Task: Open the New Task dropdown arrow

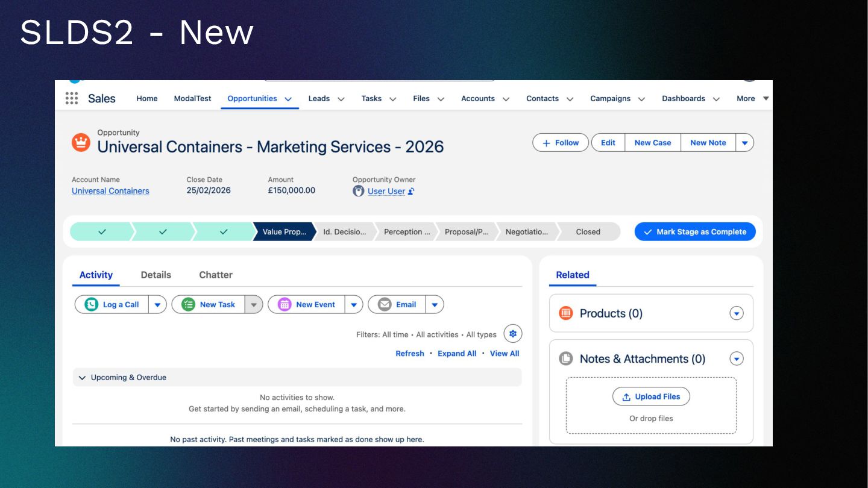Action: coord(254,304)
